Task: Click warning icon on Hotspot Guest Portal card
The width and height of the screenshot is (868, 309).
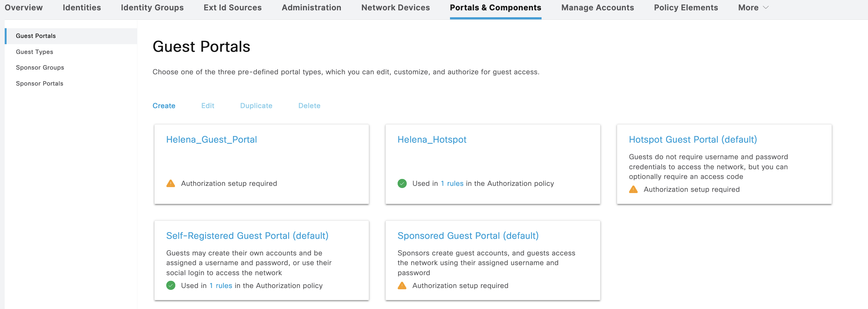Action: coord(633,190)
